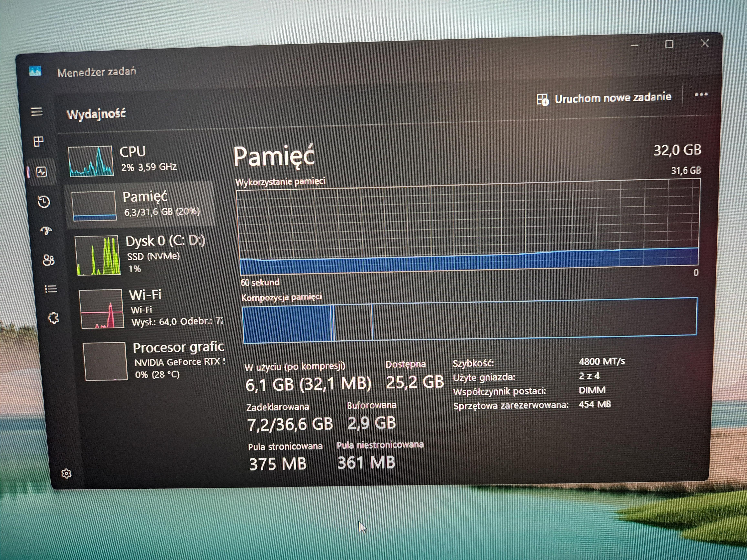The height and width of the screenshot is (560, 747).
Task: Click the memory usage graph
Action: (468, 229)
